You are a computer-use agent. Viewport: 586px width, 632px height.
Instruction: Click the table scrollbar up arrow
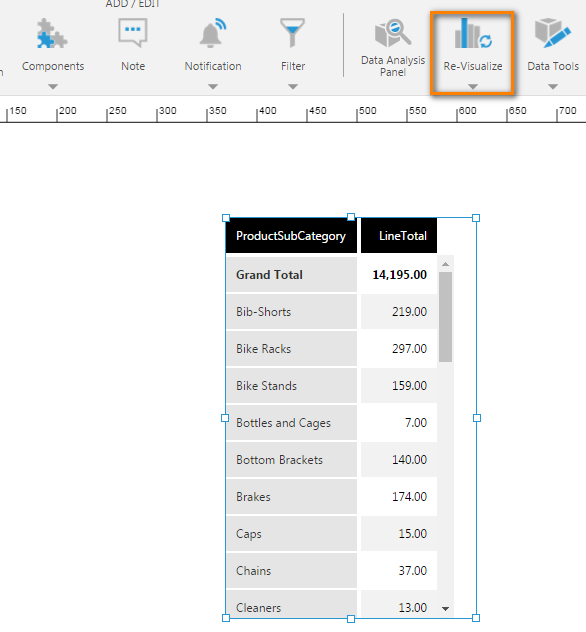click(445, 264)
